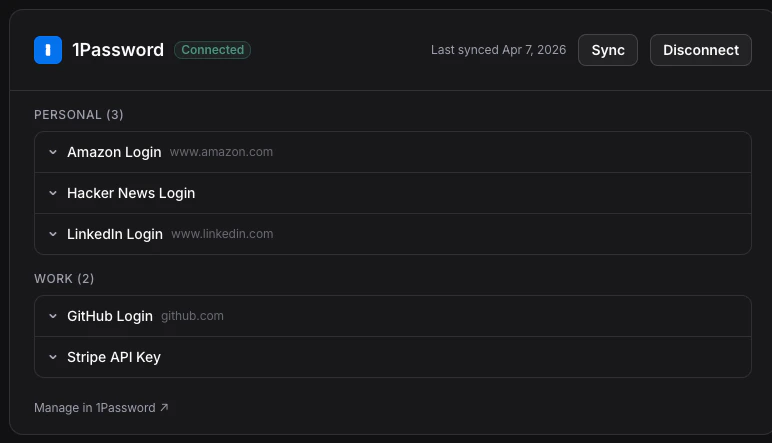
Task: Select the Hacker News Login title
Action: [131, 193]
